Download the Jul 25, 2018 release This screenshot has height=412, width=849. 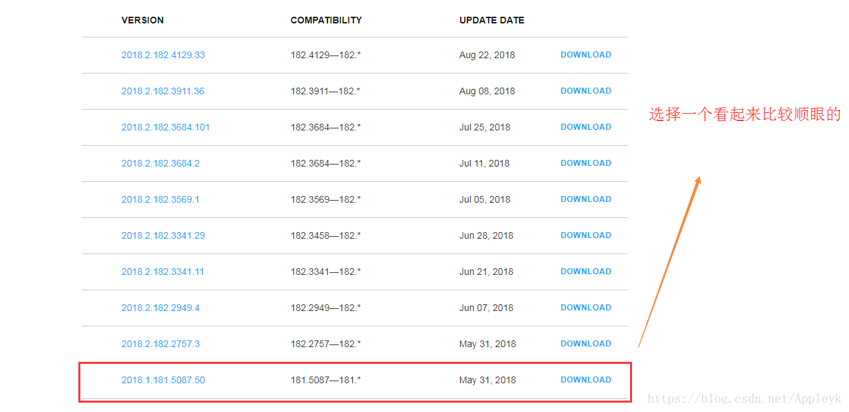point(586,127)
